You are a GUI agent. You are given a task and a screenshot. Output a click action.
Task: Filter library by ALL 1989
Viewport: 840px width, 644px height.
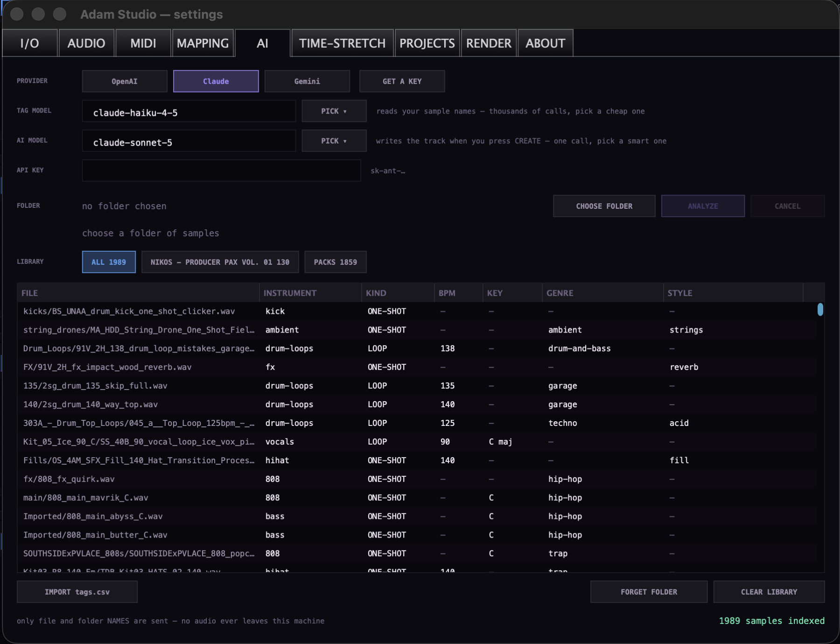pos(109,262)
